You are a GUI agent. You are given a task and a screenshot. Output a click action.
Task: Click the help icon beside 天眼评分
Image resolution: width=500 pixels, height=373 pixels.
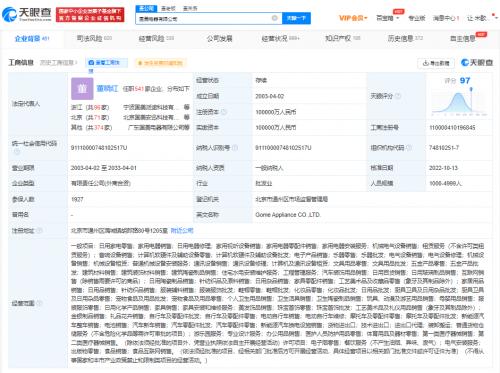click(398, 96)
